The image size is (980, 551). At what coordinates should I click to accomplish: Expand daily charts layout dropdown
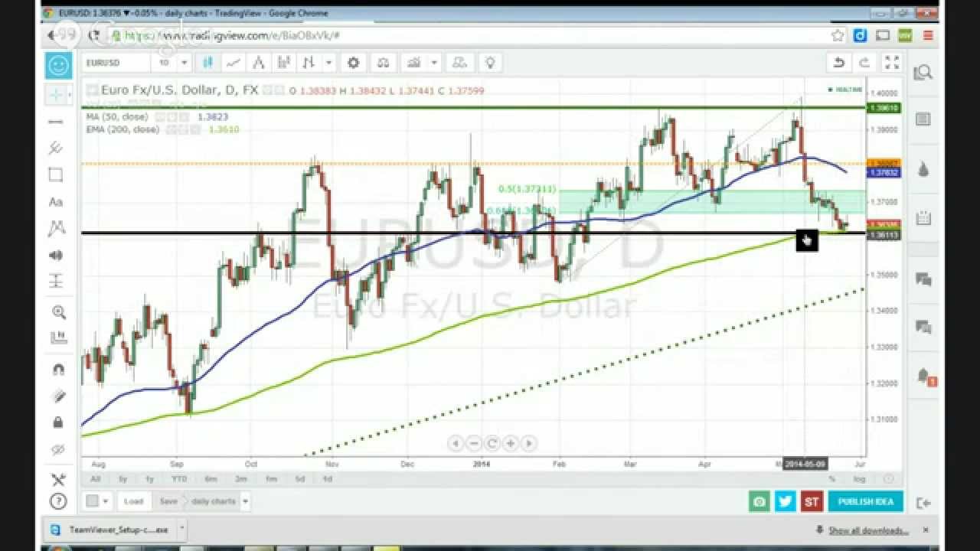pyautogui.click(x=245, y=501)
